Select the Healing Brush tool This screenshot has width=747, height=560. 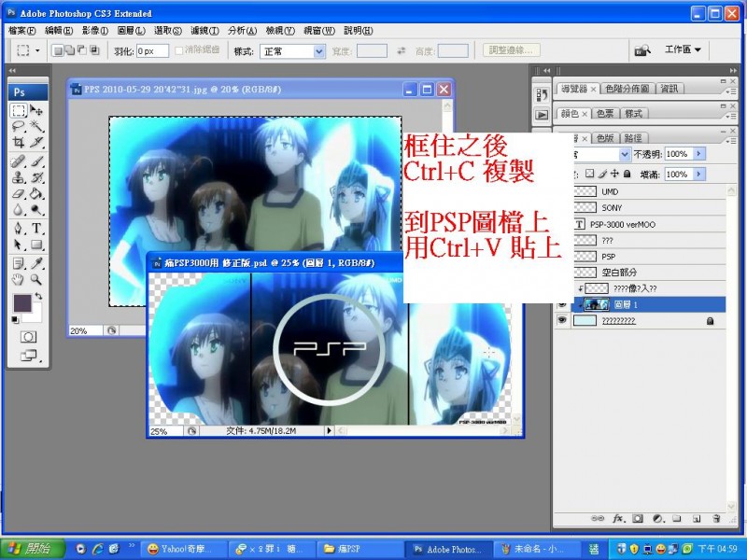(19, 161)
